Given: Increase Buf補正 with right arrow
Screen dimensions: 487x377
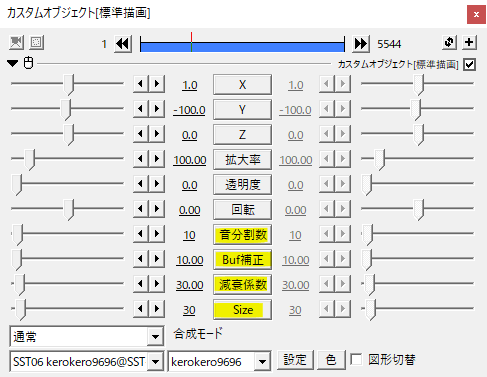Looking at the screenshot, I should point(157,259).
